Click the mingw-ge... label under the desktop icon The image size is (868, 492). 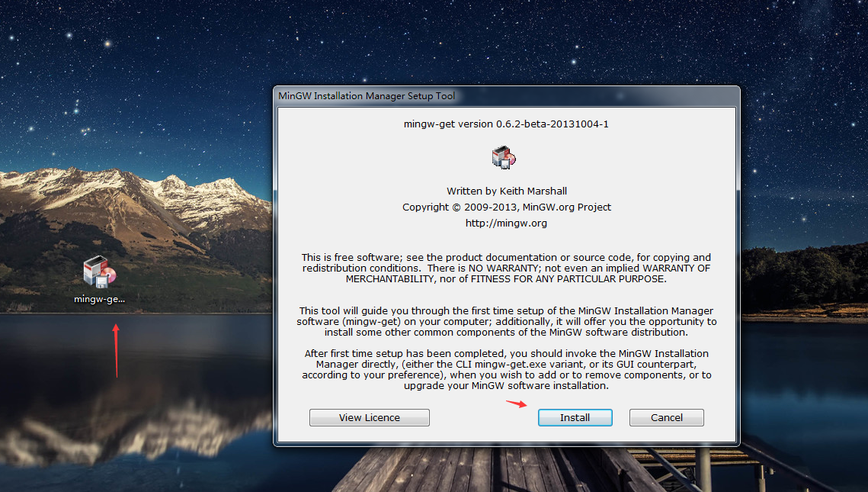100,299
